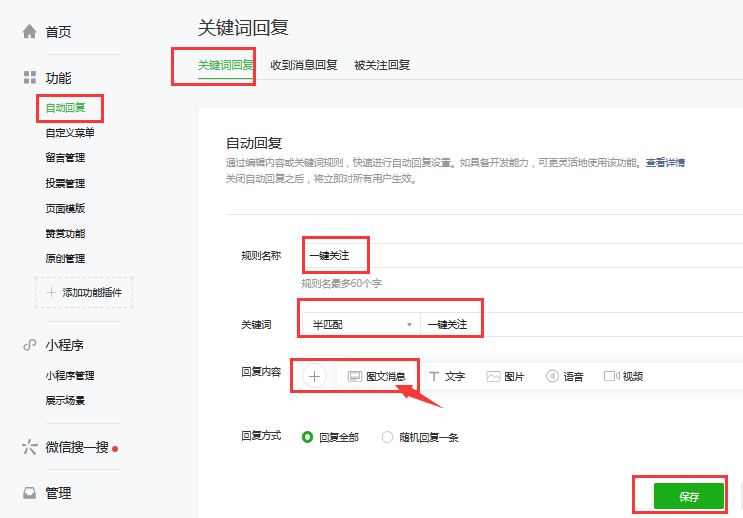Select the video reply type icon
743x518 pixels.
tap(610, 377)
